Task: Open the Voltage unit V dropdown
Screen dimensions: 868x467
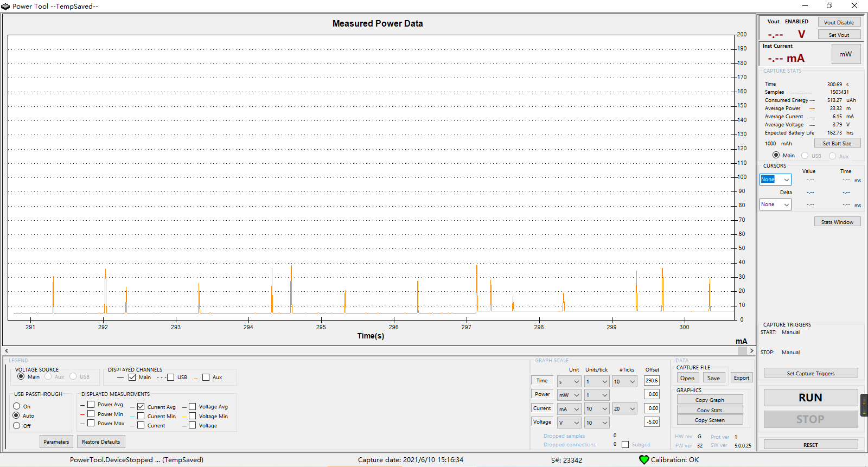Action: [569, 423]
